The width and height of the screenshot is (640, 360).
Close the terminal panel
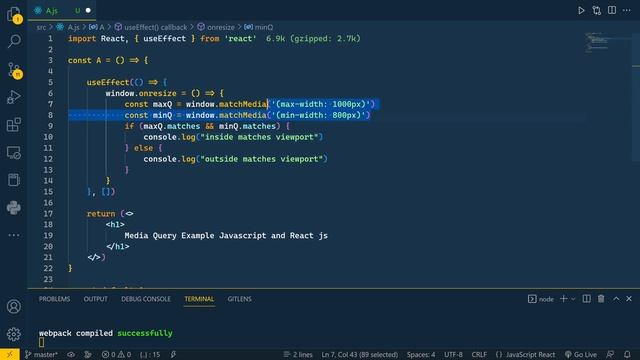(x=629, y=299)
